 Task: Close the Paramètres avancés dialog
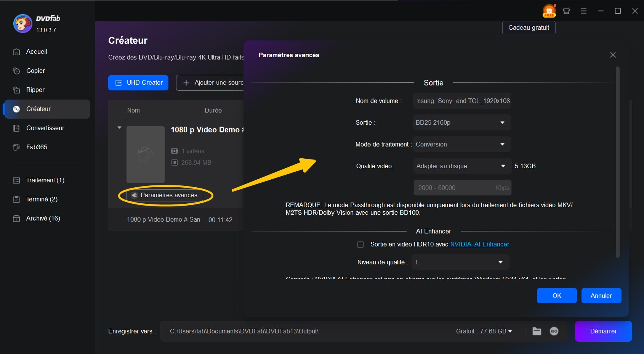pyautogui.click(x=613, y=55)
